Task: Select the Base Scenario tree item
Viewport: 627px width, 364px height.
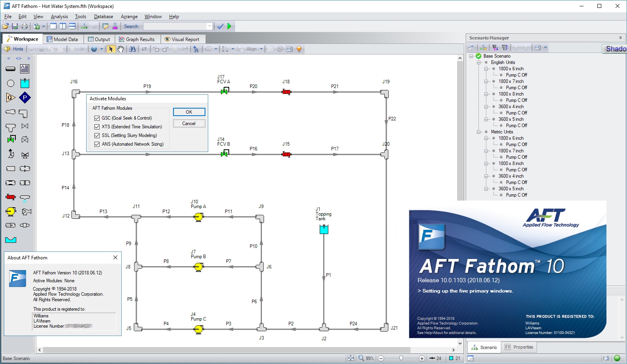Action: click(497, 56)
